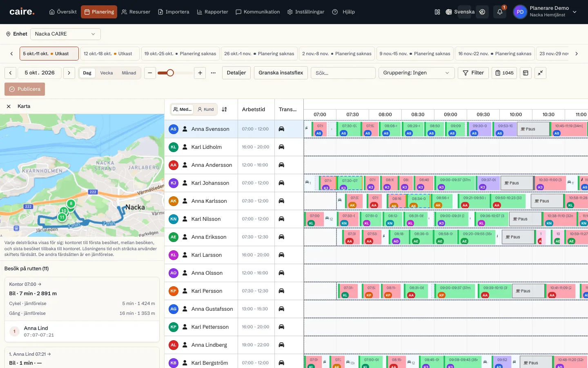588x368 pixels.
Task: Open Rapporter in top navigation
Action: point(212,12)
